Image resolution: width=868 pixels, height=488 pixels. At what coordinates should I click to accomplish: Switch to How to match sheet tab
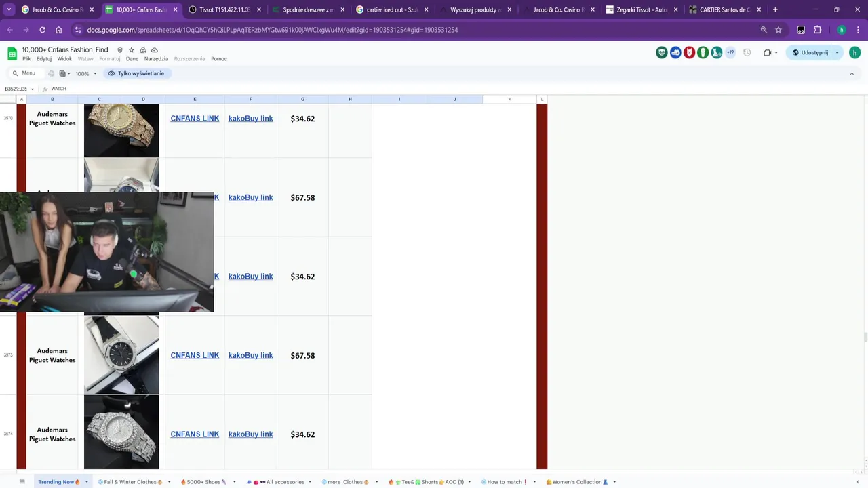(504, 482)
